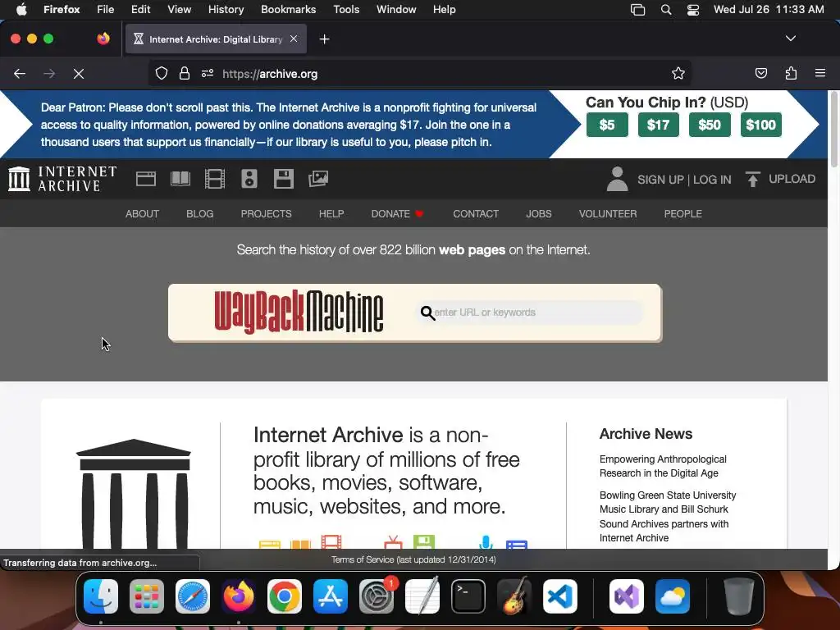The height and width of the screenshot is (630, 840).
Task: Open the History menu
Action: [226, 10]
